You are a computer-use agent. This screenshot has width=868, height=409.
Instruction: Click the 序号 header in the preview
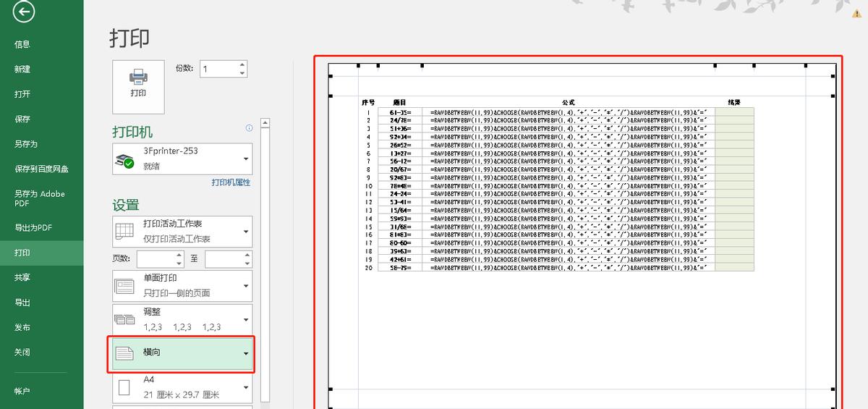tap(368, 103)
